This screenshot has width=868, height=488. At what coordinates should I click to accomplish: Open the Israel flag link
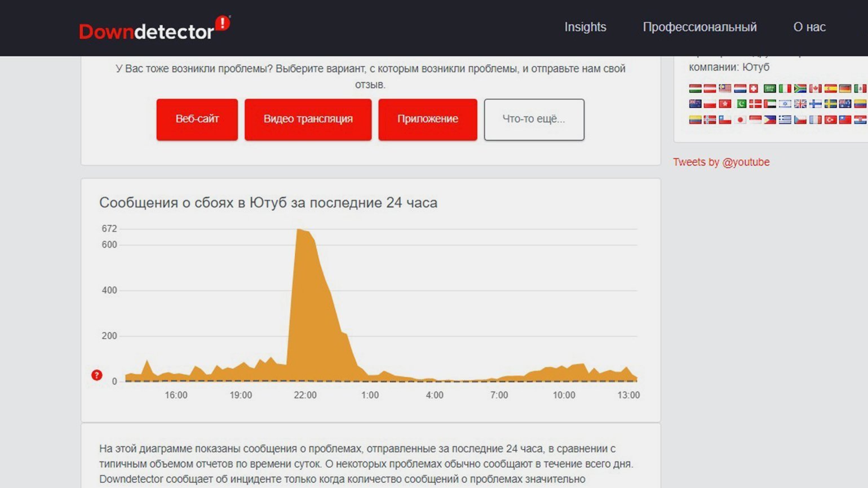coord(785,104)
